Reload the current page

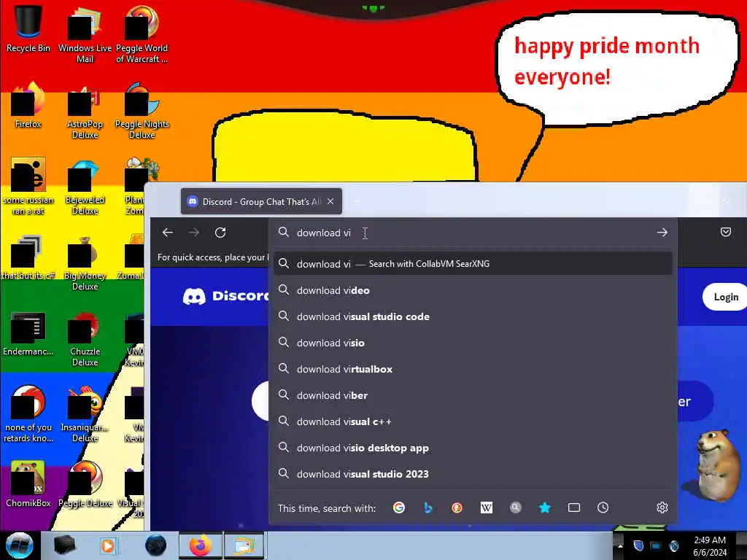coord(220,233)
